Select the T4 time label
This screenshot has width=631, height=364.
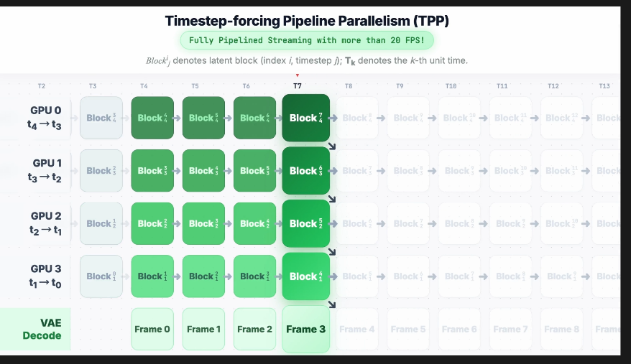[x=144, y=86]
